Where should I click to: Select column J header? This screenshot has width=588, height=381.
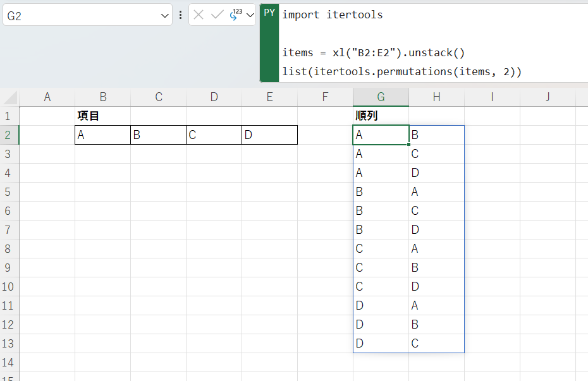pos(548,97)
